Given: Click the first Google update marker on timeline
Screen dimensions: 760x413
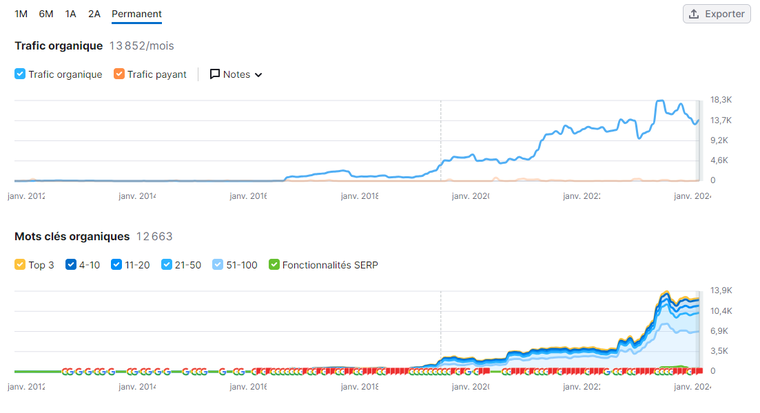Looking at the screenshot, I should coord(66,371).
